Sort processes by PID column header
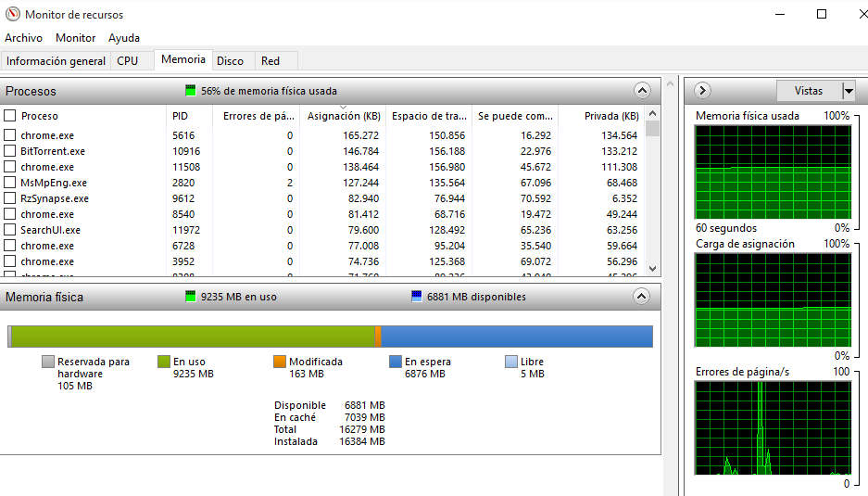 (180, 116)
